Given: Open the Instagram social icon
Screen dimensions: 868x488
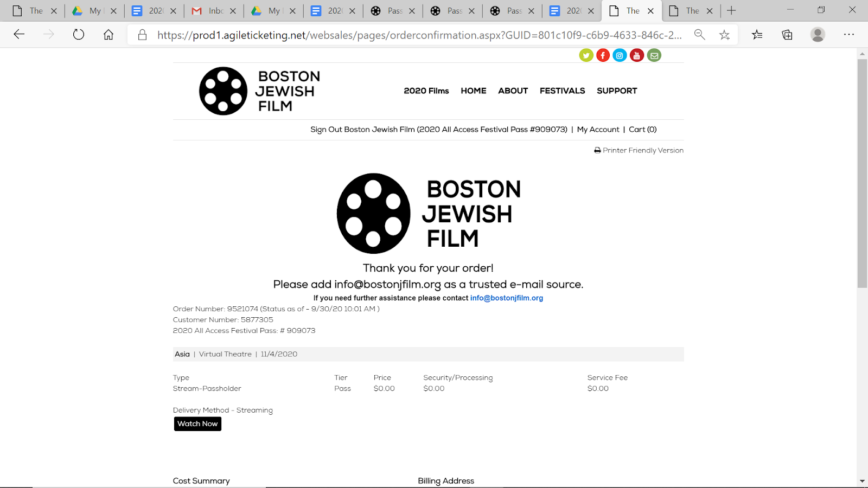Looking at the screenshot, I should (x=620, y=55).
